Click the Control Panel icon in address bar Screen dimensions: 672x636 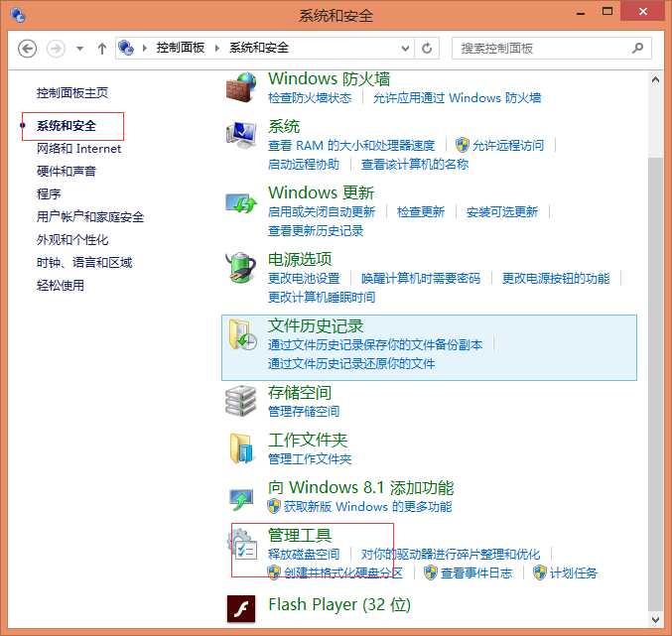(126, 48)
